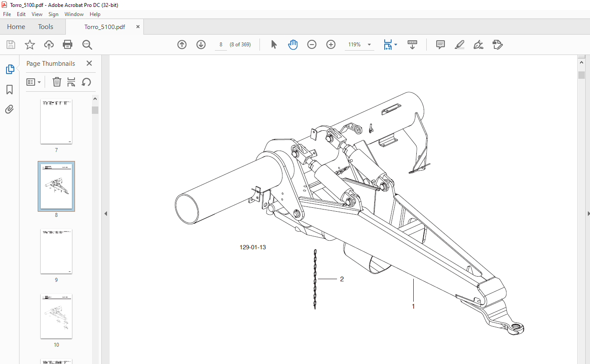Click the (8 of 369) page count
This screenshot has width=590, height=364.
[240, 45]
